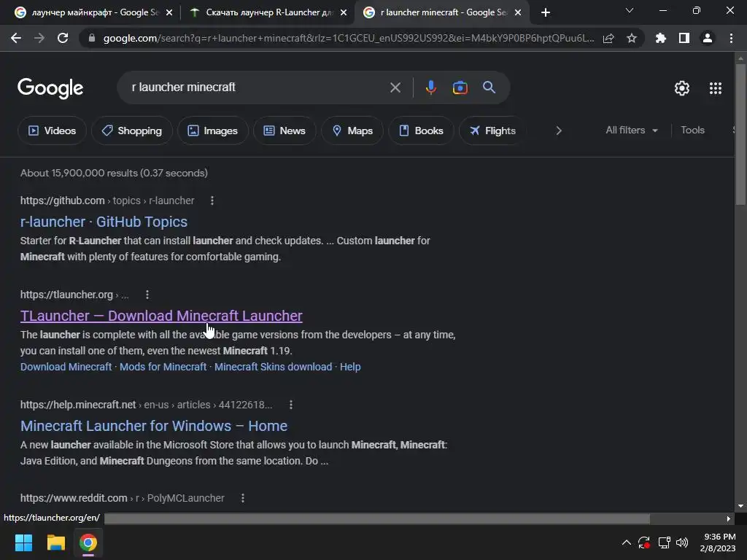Filter results by Videos
The width and height of the screenshot is (747, 560).
52,131
